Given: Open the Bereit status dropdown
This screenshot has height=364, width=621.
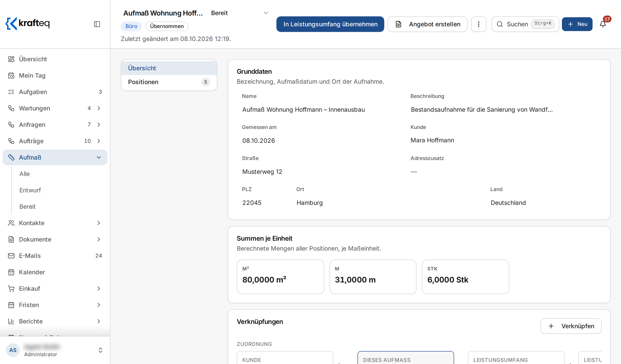Looking at the screenshot, I should pyautogui.click(x=240, y=13).
